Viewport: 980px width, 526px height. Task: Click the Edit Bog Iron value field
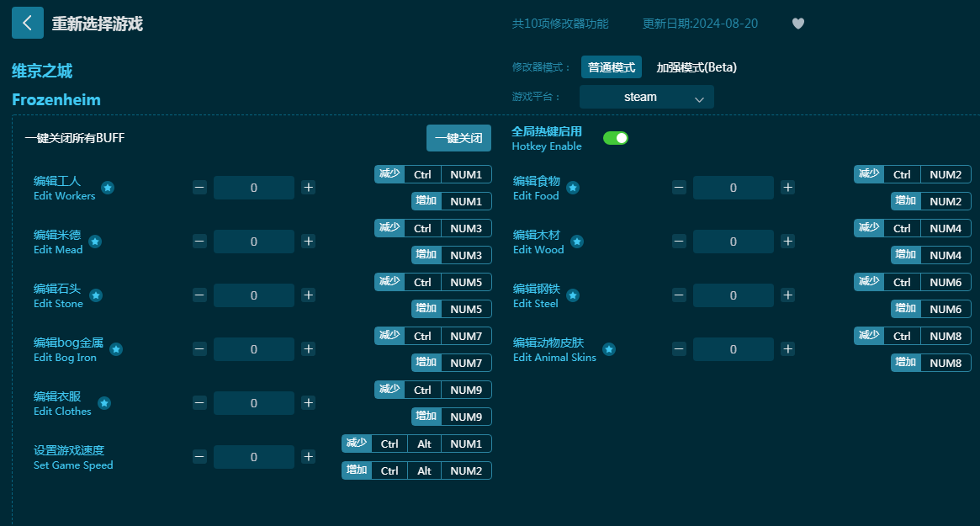click(x=254, y=349)
